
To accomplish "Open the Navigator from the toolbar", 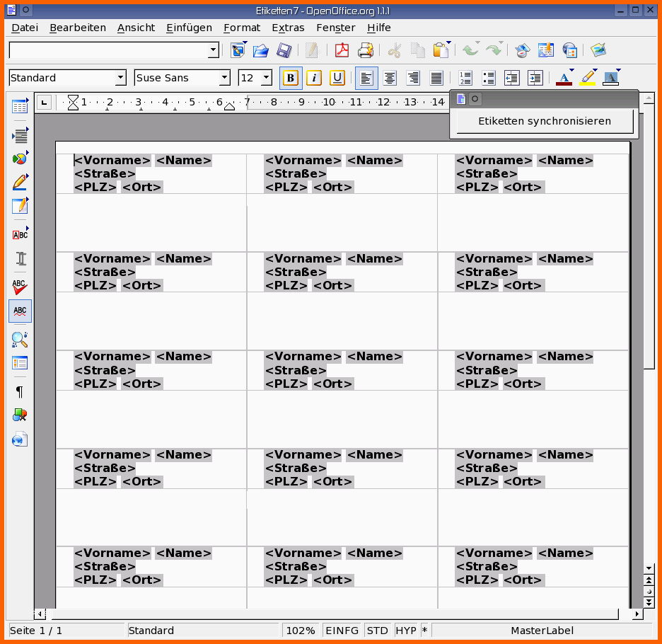I will 522,50.
